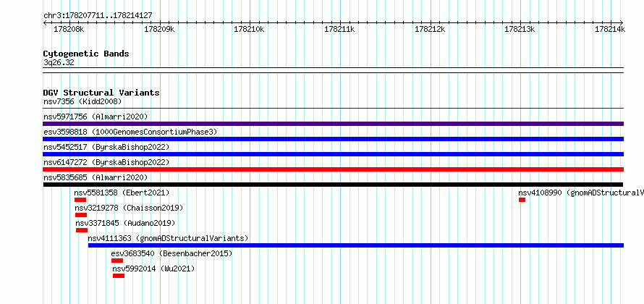Open nsv5581358 (Ebert2021) label
This screenshot has width=644, height=304.
tap(122, 193)
